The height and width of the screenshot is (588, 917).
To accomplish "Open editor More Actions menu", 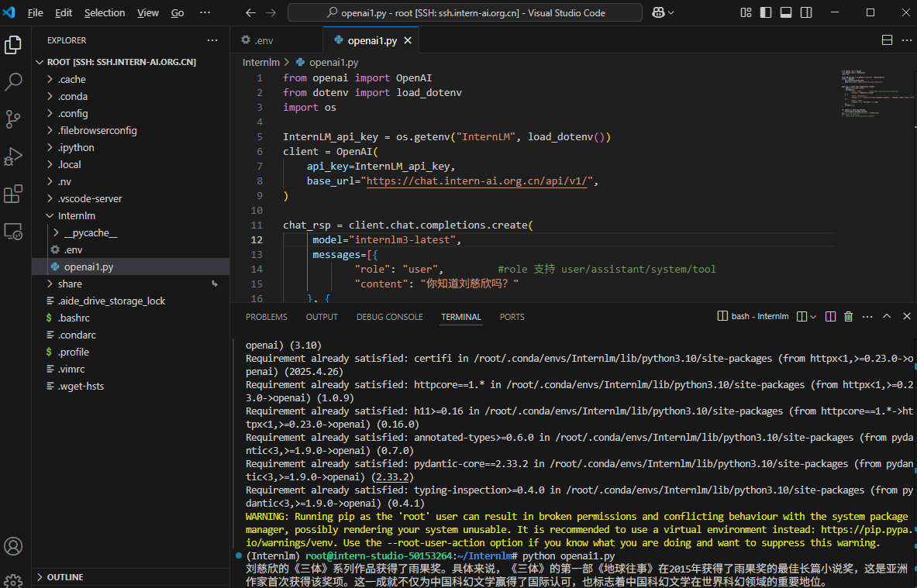I will pyautogui.click(x=906, y=40).
